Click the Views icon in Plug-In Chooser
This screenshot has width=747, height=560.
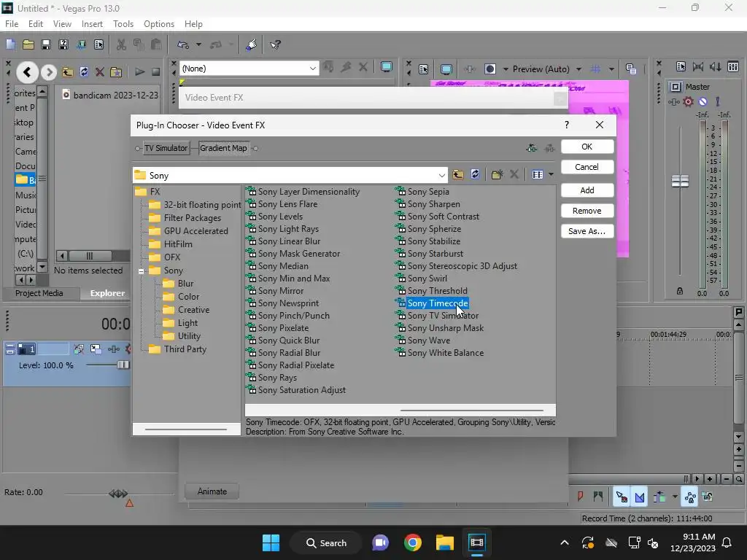tap(538, 174)
